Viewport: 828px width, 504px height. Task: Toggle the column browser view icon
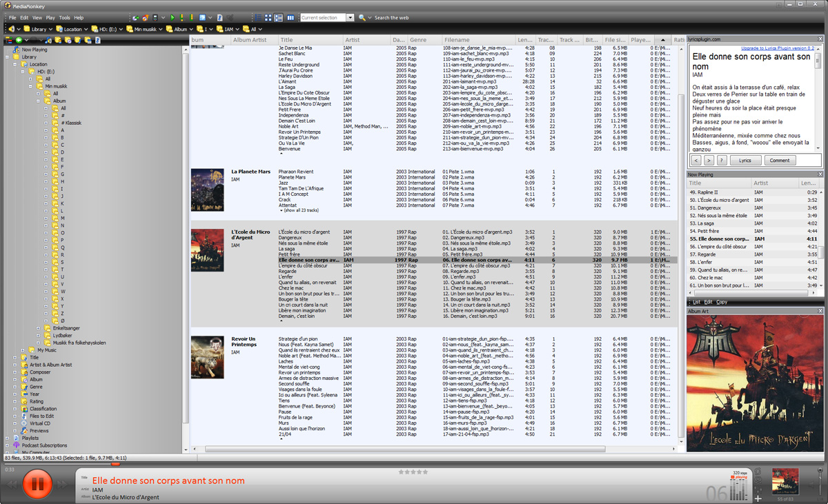point(290,18)
